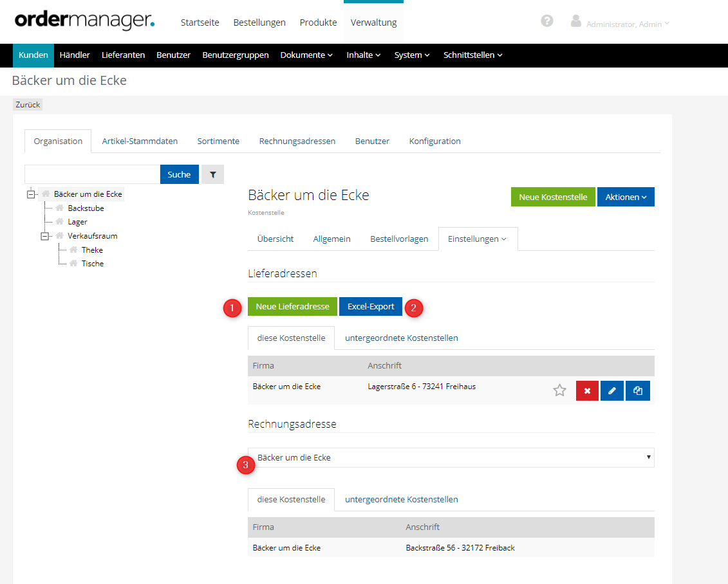728x584 pixels.
Task: Delete the Lagerstraße delivery address
Action: pos(587,390)
